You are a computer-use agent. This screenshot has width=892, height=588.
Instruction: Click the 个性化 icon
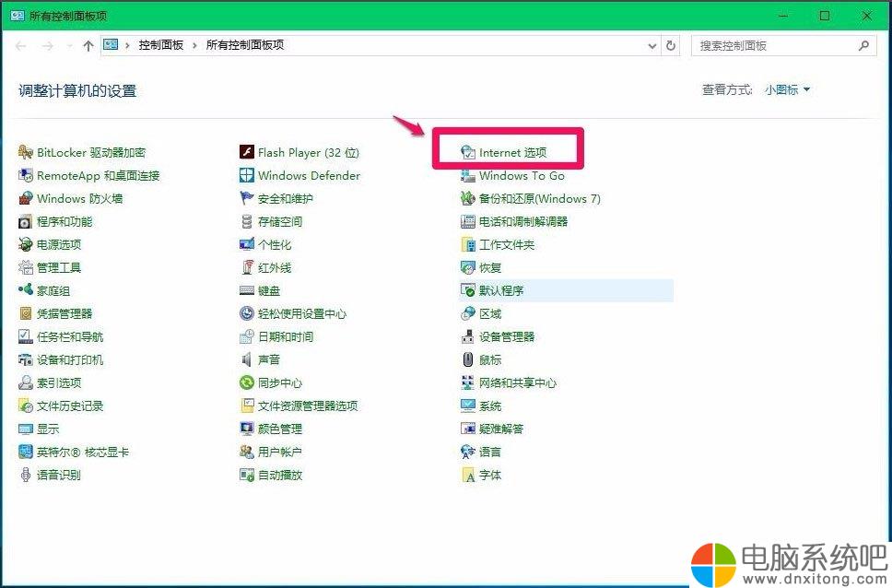pyautogui.click(x=246, y=245)
